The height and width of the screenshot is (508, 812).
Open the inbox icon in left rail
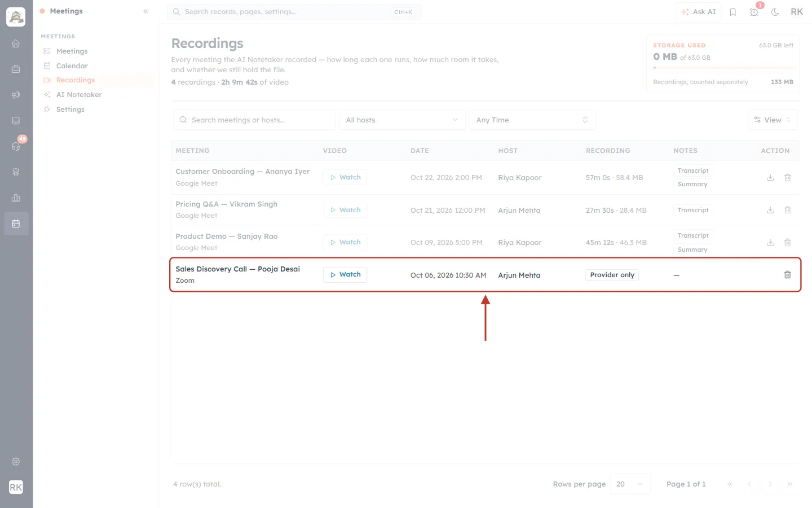pos(16,121)
